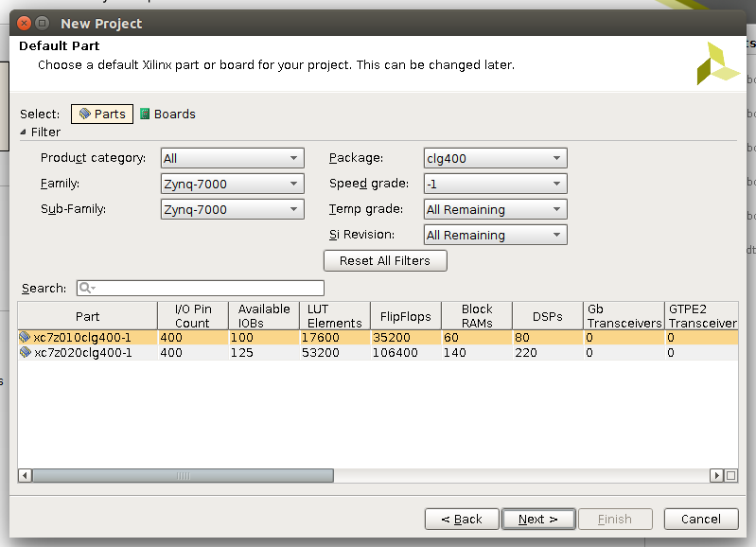Open the Product category dropdown
The image size is (756, 547).
233,158
